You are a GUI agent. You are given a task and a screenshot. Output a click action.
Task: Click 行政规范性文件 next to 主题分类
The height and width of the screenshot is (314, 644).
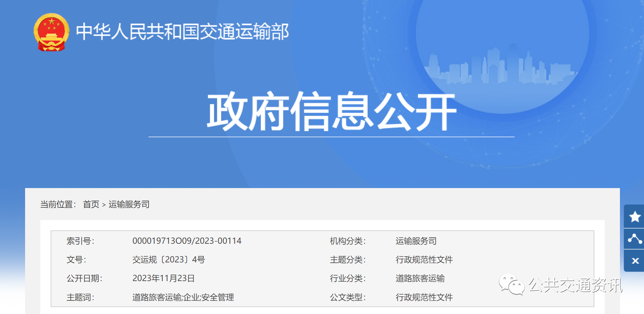[424, 260]
